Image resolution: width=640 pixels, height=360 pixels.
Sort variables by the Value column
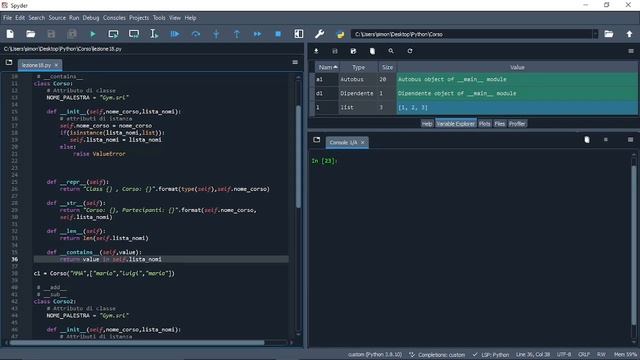pos(517,67)
